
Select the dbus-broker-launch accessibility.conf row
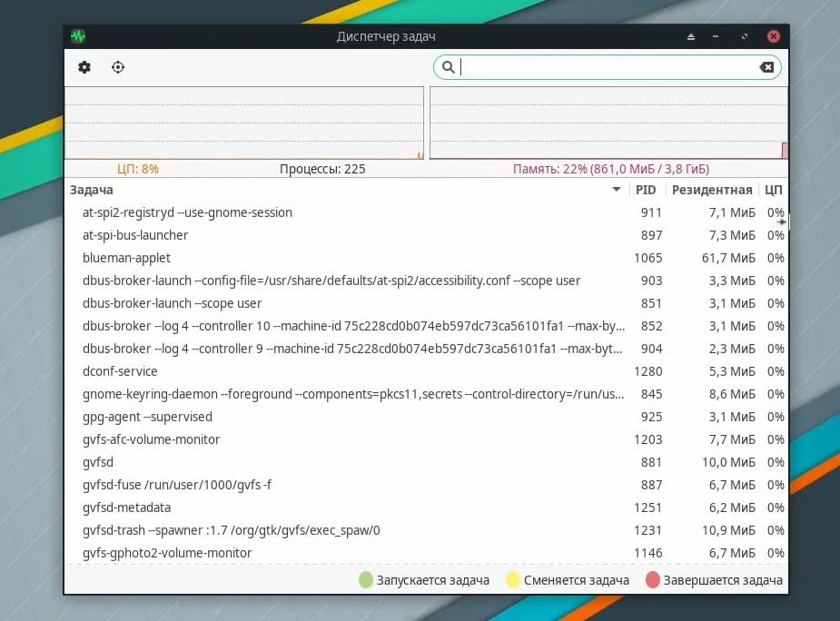(x=426, y=281)
